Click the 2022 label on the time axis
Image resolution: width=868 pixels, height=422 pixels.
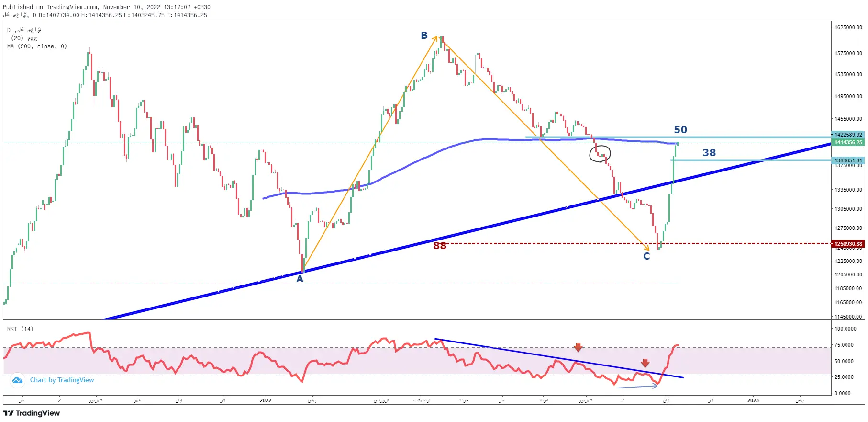pos(266,400)
